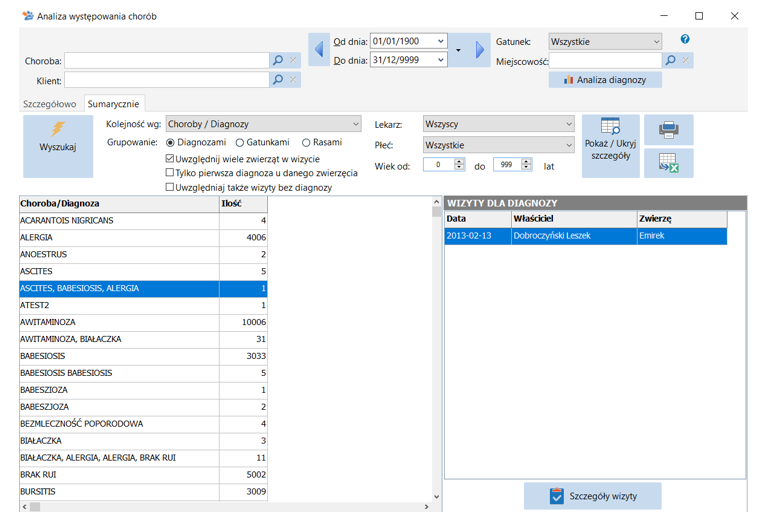Sort by the Ilość column header
The height and width of the screenshot is (526, 773).
pyautogui.click(x=244, y=204)
